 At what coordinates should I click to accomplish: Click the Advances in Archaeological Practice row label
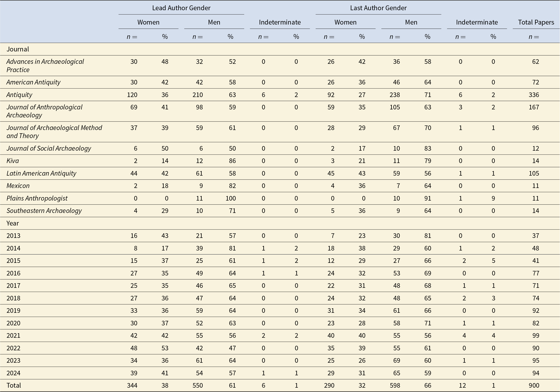point(45,66)
